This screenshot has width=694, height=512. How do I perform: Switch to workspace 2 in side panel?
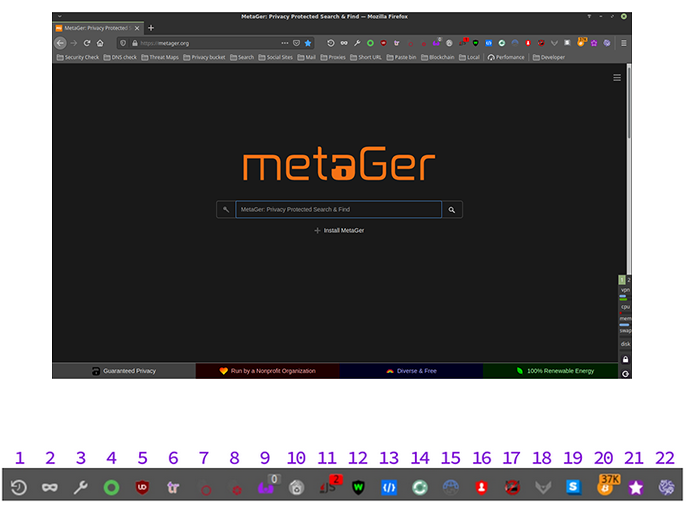[x=628, y=280]
